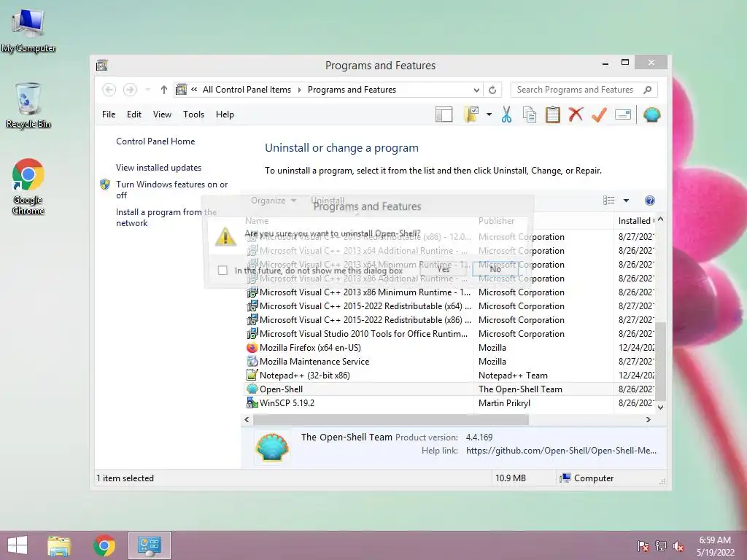This screenshot has width=747, height=560.
Task: Click the vertical scrollbar up arrow
Action: pos(660,219)
